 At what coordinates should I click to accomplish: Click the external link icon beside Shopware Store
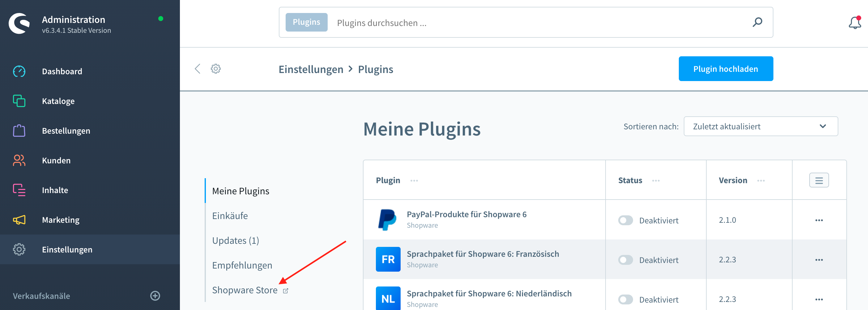(x=285, y=291)
